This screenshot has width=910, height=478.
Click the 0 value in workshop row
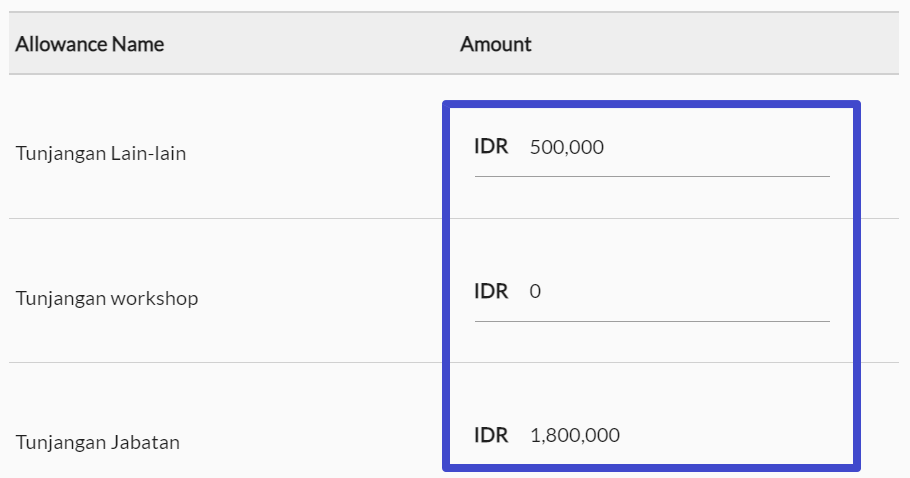coord(535,291)
